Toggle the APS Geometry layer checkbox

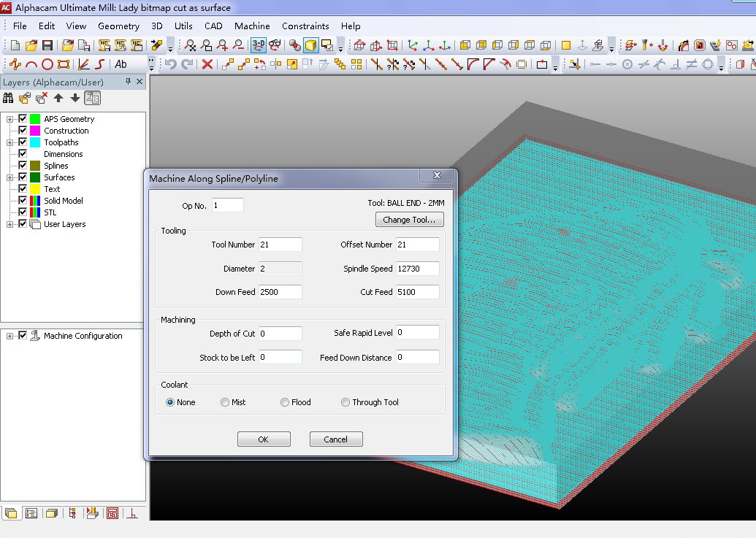23,118
